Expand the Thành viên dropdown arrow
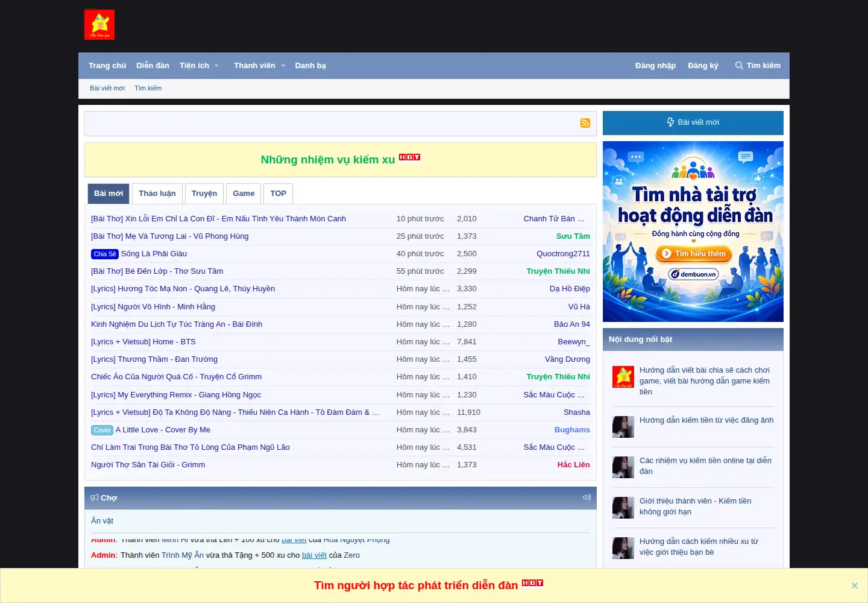The height and width of the screenshot is (603, 868). click(x=283, y=66)
